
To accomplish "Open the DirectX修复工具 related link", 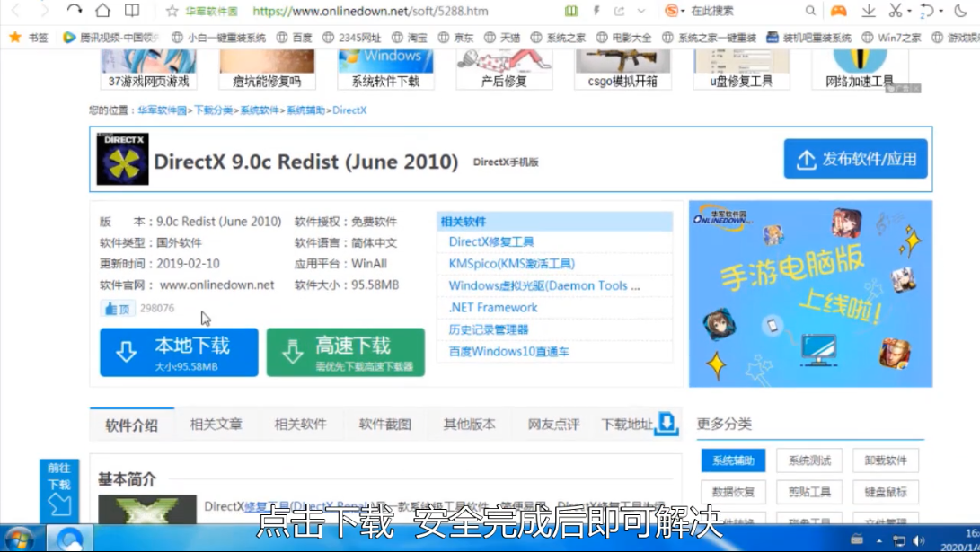I will coord(491,241).
